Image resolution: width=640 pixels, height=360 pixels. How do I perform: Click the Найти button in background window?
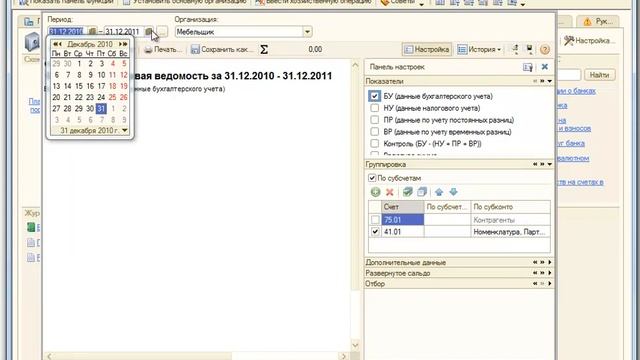pyautogui.click(x=599, y=75)
